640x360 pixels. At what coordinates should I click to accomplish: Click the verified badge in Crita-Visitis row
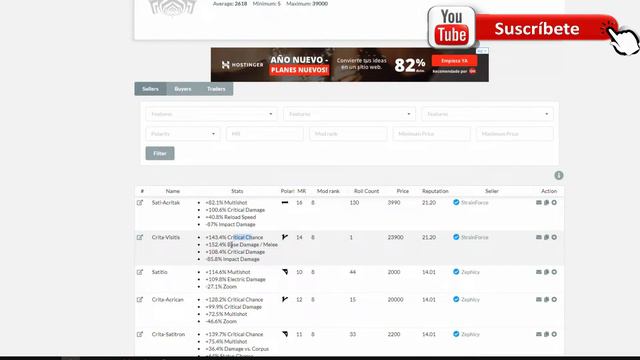(456, 237)
